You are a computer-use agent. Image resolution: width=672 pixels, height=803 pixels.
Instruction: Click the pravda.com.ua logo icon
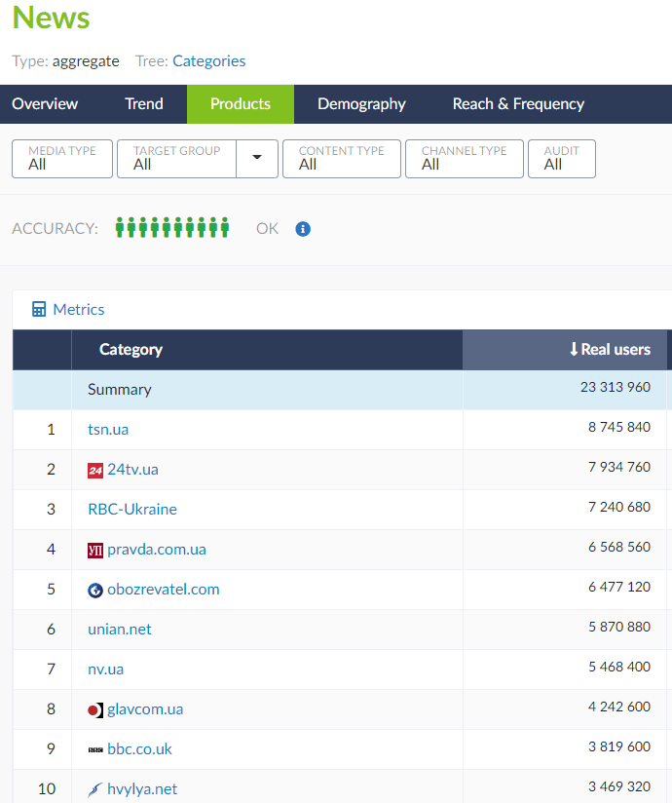[94, 550]
